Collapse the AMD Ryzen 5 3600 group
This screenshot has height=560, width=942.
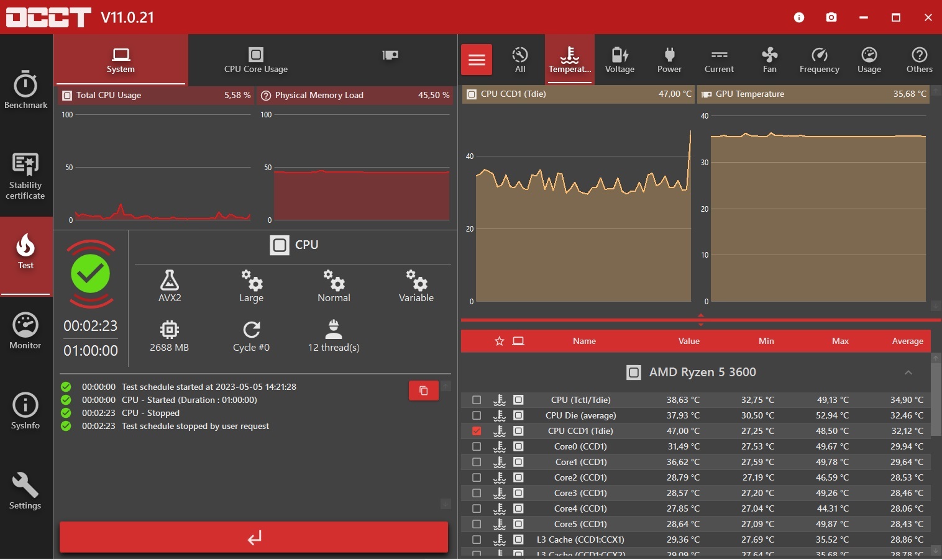908,373
